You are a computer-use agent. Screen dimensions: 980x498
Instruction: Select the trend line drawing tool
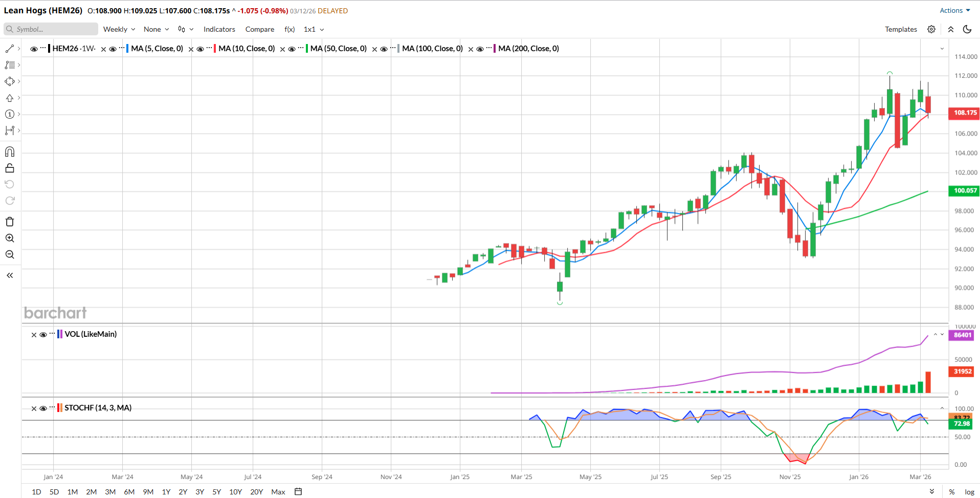9,49
